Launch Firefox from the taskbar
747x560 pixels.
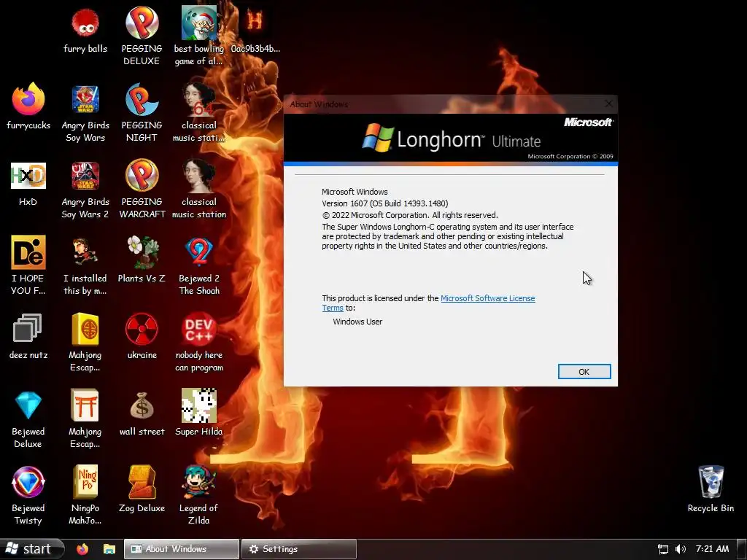pos(82,549)
